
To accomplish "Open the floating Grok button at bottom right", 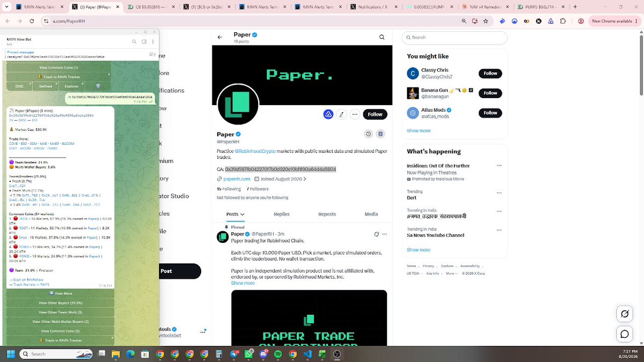I will [625, 314].
